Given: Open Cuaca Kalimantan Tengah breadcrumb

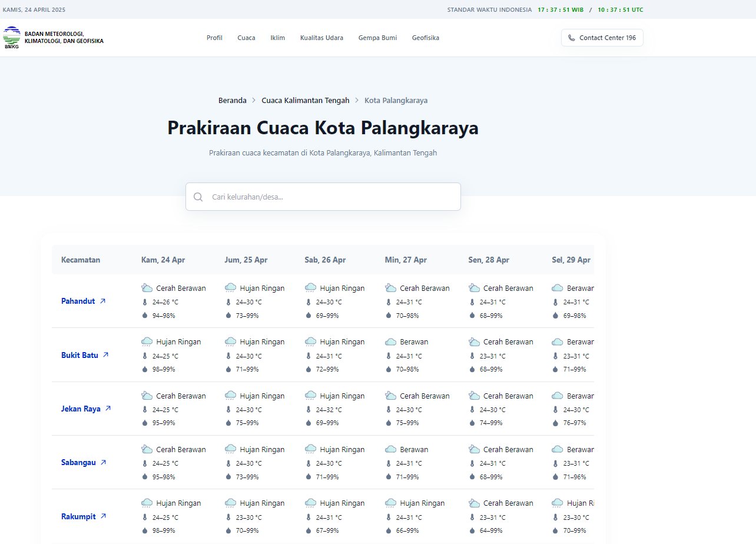Looking at the screenshot, I should click(305, 101).
